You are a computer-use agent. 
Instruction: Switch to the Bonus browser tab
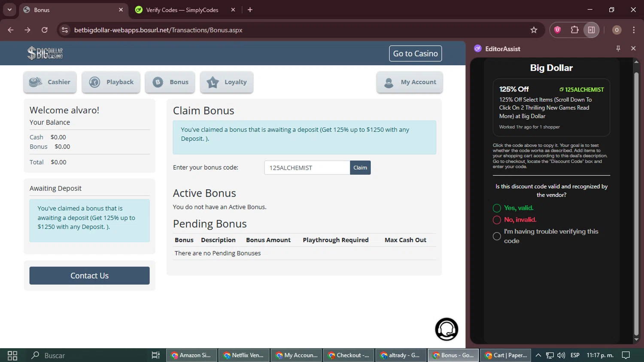73,10
